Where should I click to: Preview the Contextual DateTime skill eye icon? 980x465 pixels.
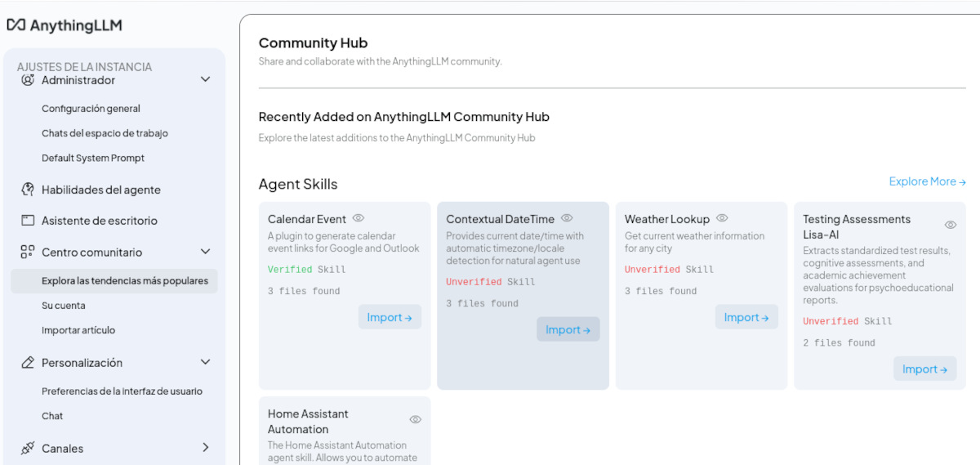(567, 218)
